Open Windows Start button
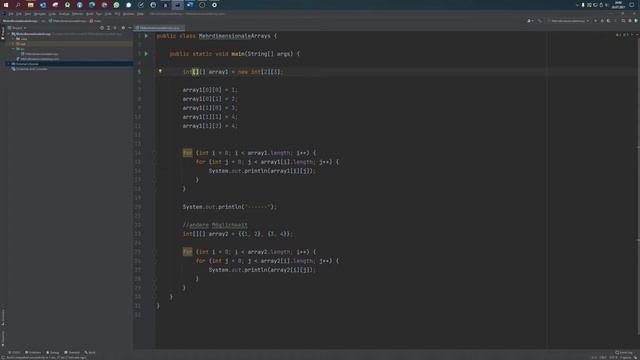This screenshot has height=360, width=640. [x=6, y=5]
